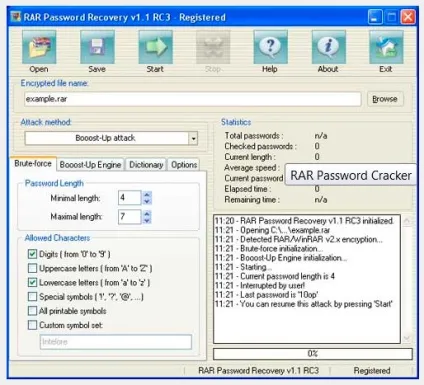Click the Minimal length value field
Image resolution: width=424 pixels, height=385 pixels.
[x=130, y=198]
